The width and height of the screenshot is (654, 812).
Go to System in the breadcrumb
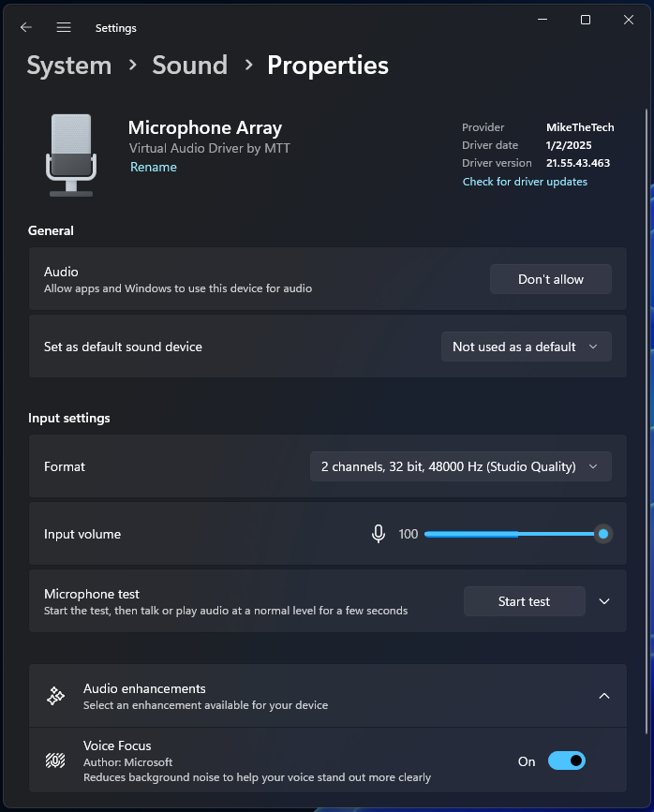tap(69, 66)
